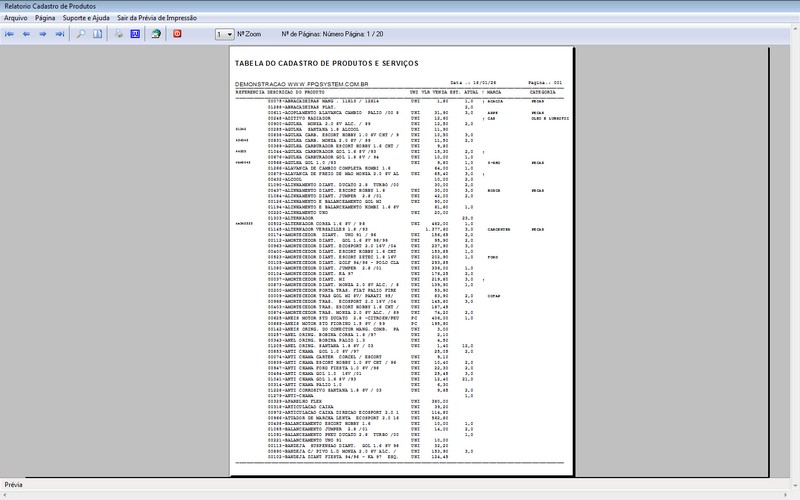Open the zoom level dropdown

(x=224, y=34)
